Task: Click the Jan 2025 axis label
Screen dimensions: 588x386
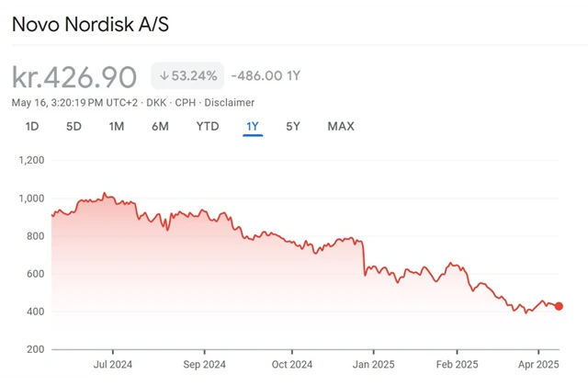Action: [x=374, y=365]
